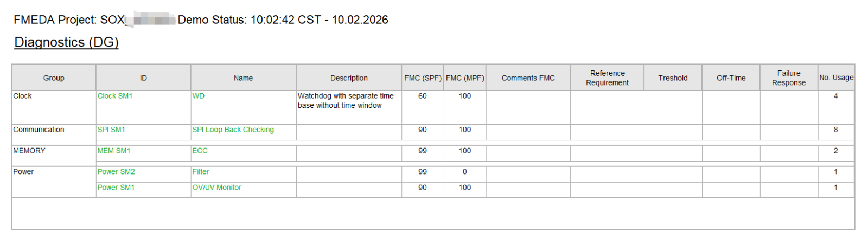868x251 pixels.
Task: Click the Treshold column header
Action: tap(673, 78)
